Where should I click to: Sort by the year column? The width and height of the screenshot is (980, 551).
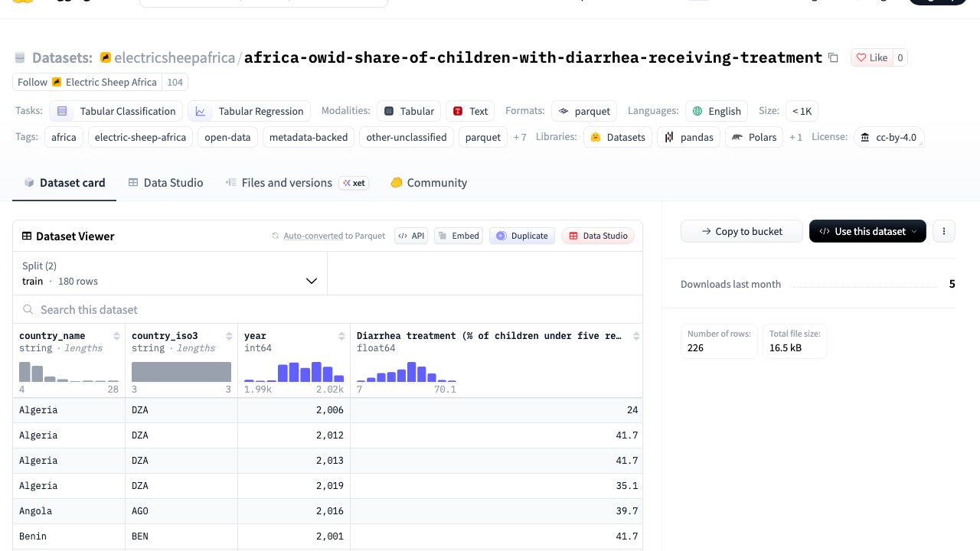point(341,336)
